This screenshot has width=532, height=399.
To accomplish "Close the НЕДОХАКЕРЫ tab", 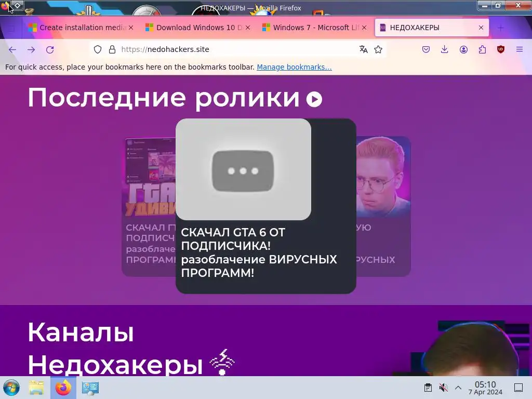I will click(x=481, y=28).
